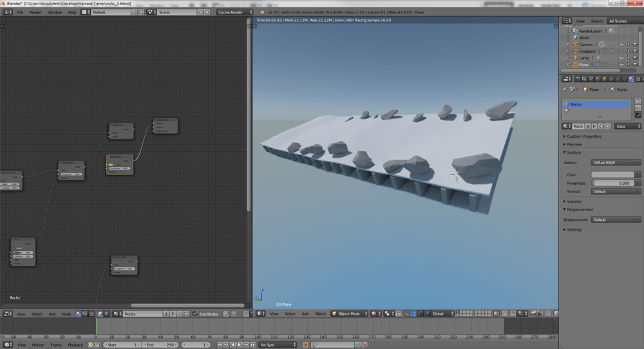
Task: Click the Color swatch in Surface panel
Action: coord(613,174)
